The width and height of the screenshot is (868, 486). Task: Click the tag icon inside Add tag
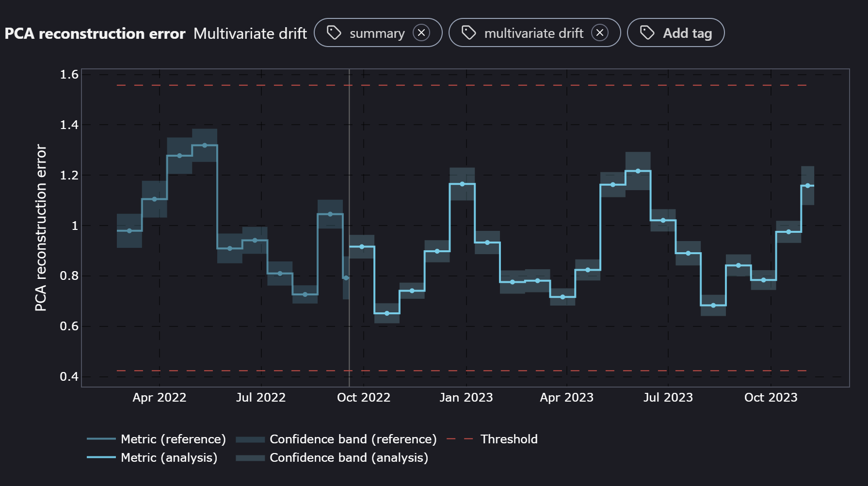click(647, 33)
